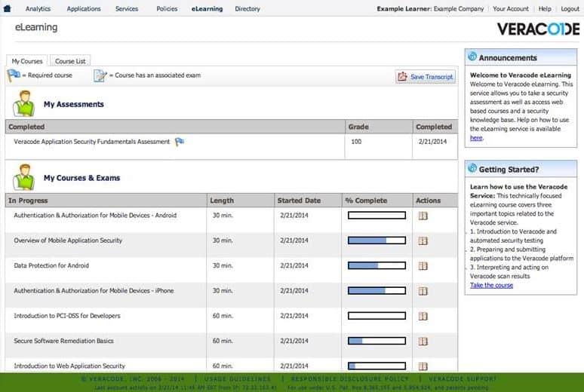Click the Logout link
584x392 pixels.
tap(570, 8)
